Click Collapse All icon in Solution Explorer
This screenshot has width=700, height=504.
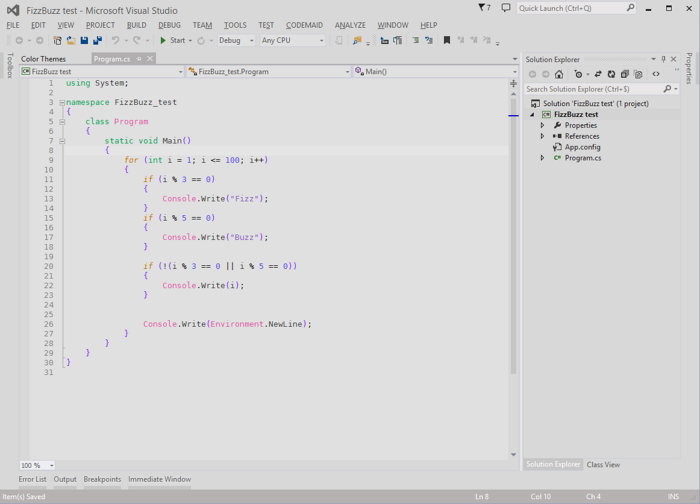point(625,74)
